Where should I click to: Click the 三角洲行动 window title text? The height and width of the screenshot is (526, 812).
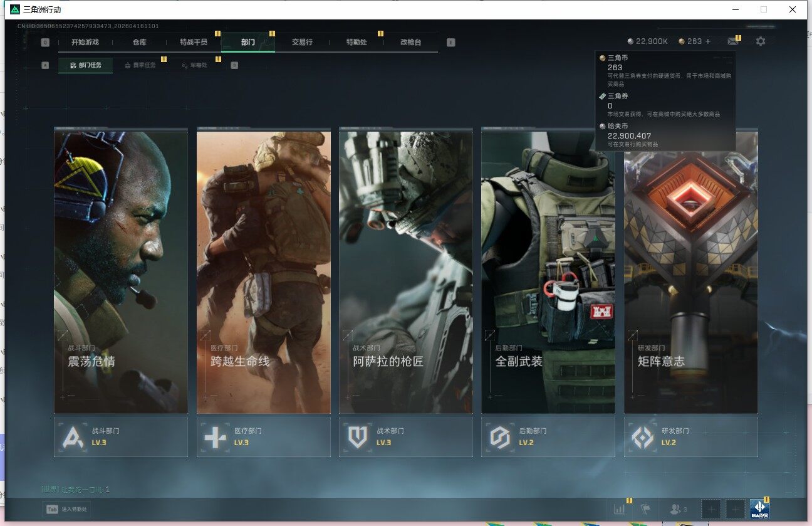pyautogui.click(x=41, y=9)
